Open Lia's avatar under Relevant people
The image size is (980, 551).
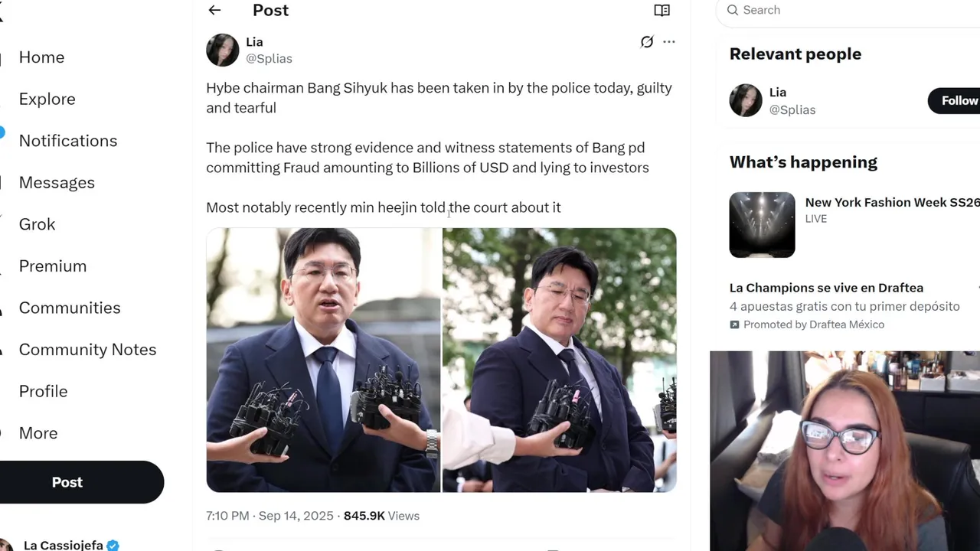(746, 100)
